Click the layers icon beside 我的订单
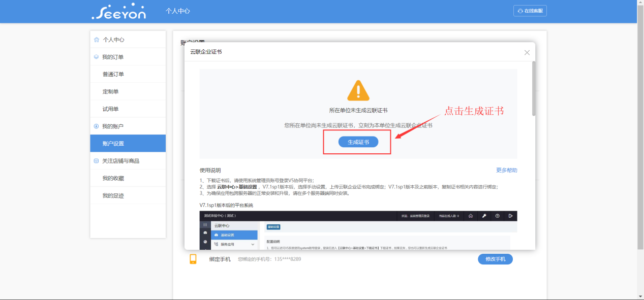This screenshot has width=644, height=300. coord(97,57)
